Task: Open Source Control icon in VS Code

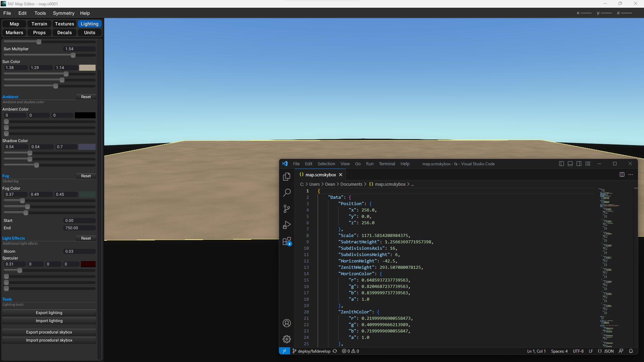Action: 287,209
